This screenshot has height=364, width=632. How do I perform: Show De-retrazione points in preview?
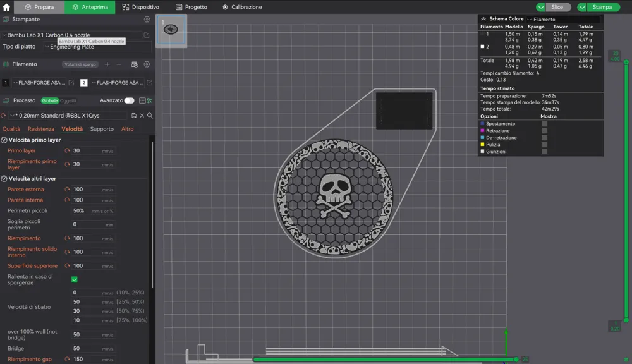click(544, 138)
